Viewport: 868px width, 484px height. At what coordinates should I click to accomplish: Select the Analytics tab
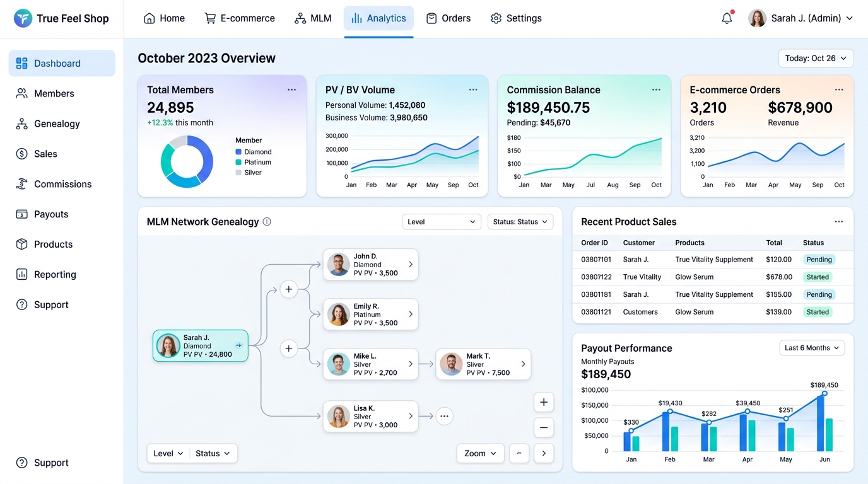tap(378, 18)
